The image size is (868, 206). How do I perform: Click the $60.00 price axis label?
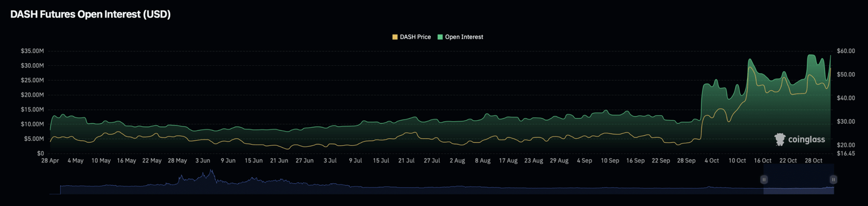tap(846, 51)
